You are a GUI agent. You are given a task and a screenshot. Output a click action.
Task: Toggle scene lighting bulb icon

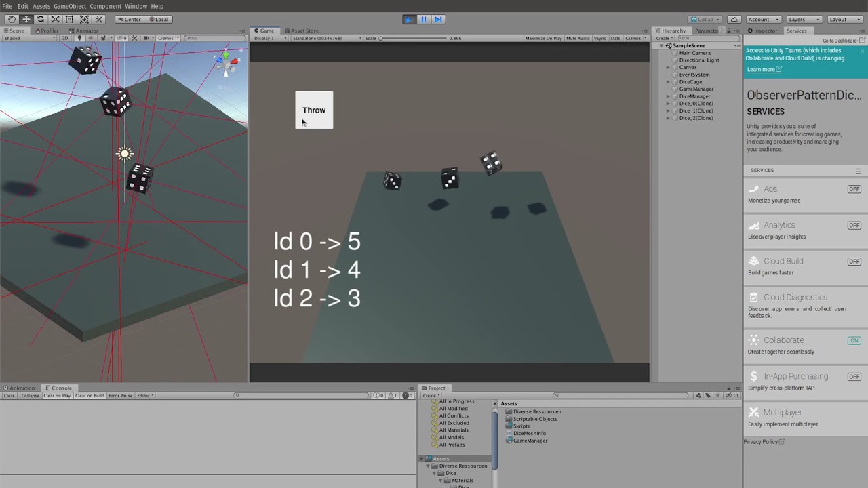click(79, 38)
